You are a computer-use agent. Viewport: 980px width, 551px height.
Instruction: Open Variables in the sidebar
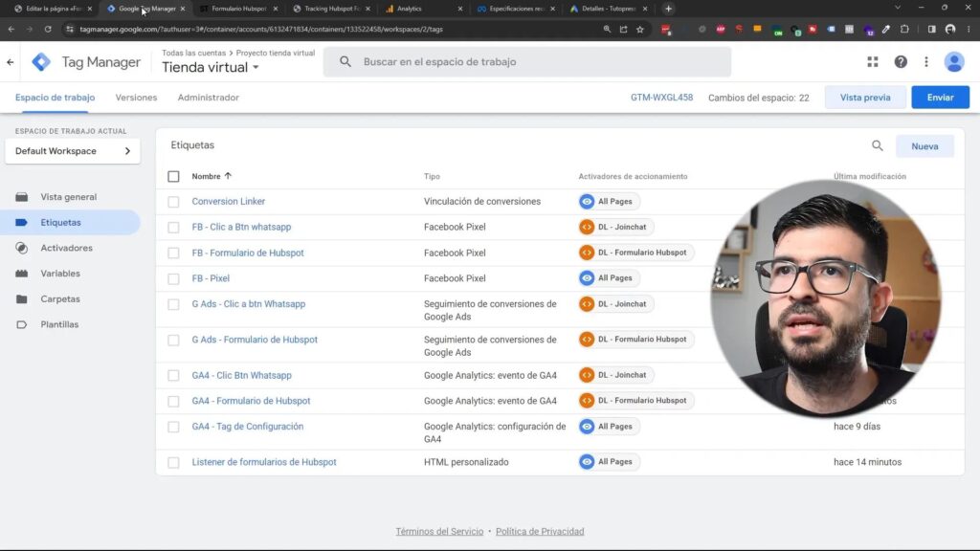60,274
